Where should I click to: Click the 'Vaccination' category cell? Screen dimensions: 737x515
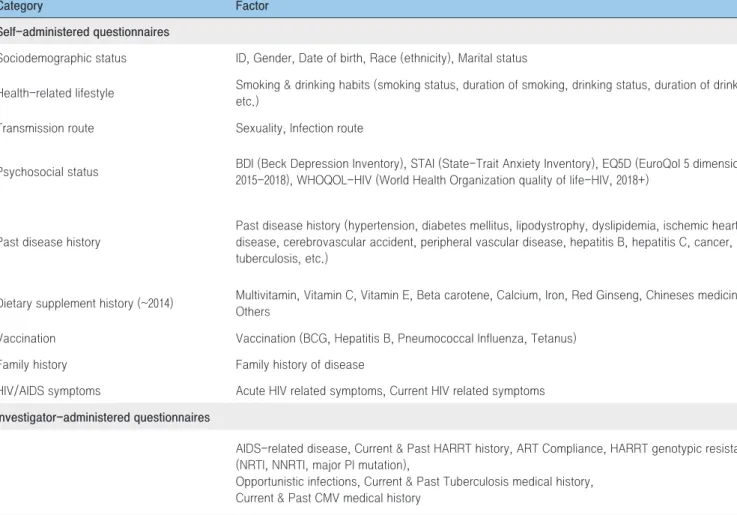[x=28, y=338]
